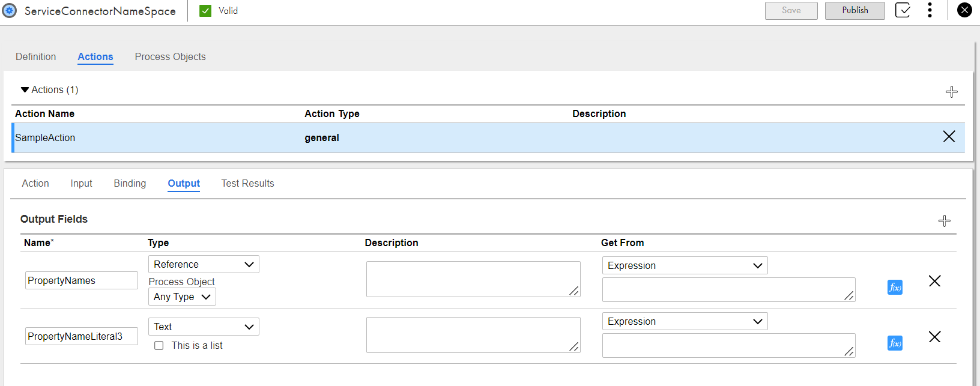Click the PropertyNameLiteral3 name field
This screenshot has height=386, width=980.
click(x=82, y=336)
